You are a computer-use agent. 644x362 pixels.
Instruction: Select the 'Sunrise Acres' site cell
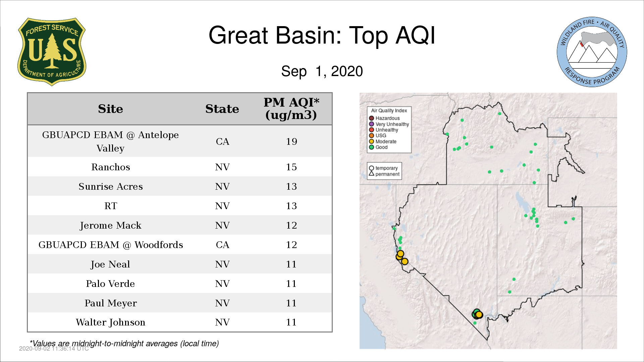tap(111, 186)
